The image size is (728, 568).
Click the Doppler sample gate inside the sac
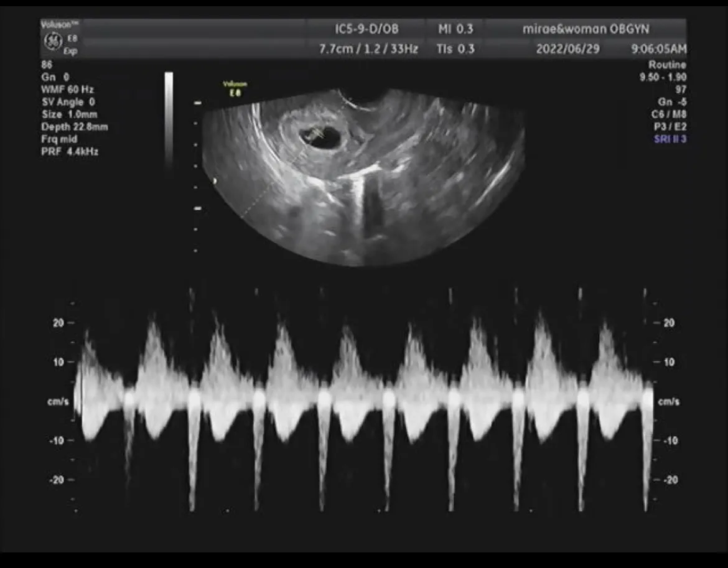(x=318, y=134)
